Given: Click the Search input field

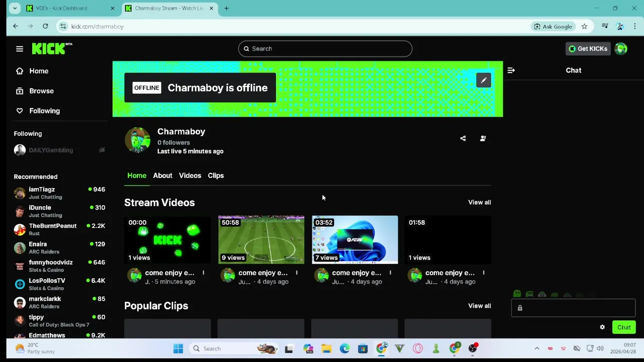Looking at the screenshot, I should click(325, 49).
